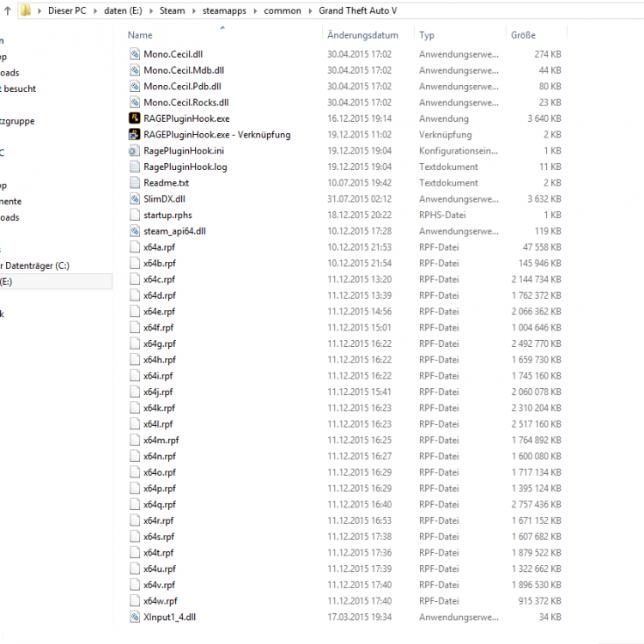This screenshot has height=644, width=644.
Task: Navigate to the steamapps breadcrumb
Action: [224, 10]
